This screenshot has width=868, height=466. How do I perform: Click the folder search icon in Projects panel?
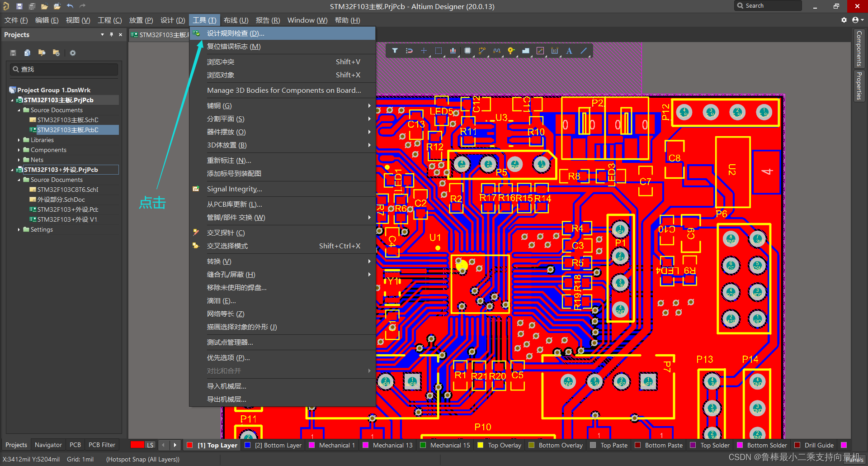point(42,53)
